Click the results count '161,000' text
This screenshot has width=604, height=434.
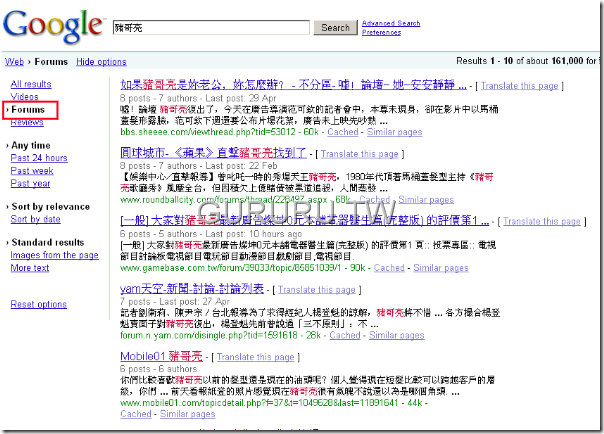(567, 61)
